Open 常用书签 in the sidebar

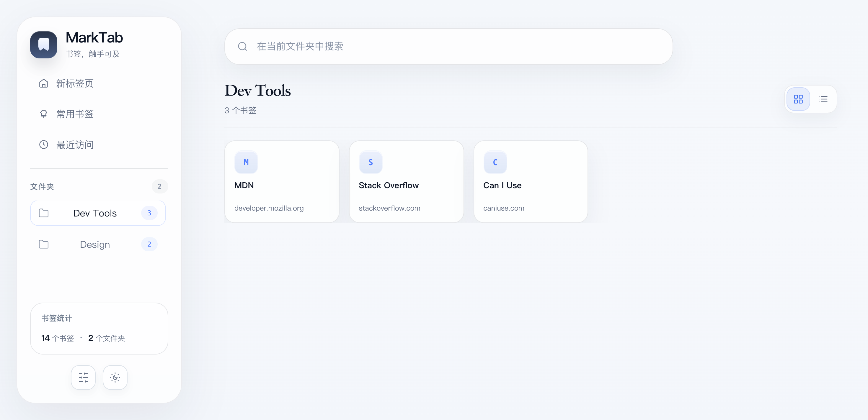(99, 114)
